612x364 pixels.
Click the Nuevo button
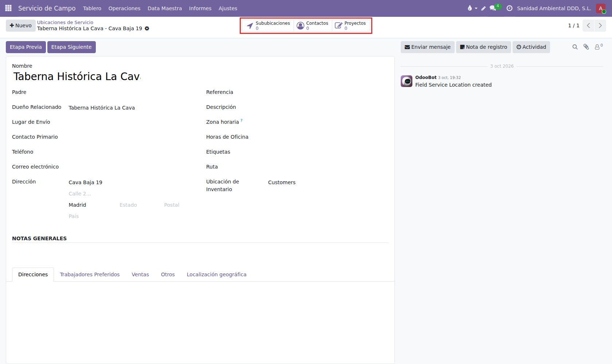click(21, 25)
